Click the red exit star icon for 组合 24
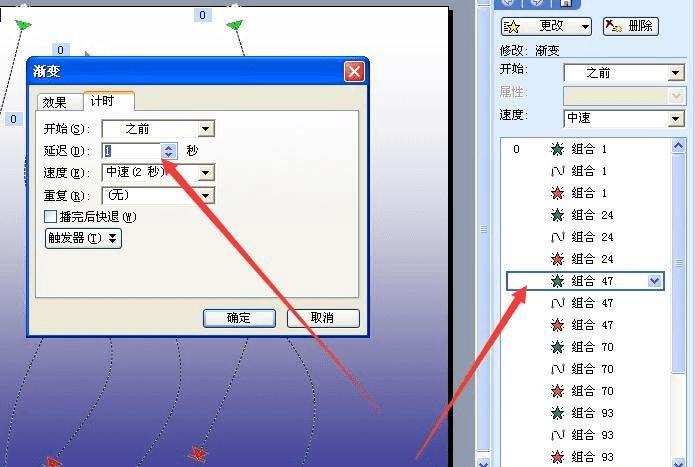 pyautogui.click(x=557, y=259)
